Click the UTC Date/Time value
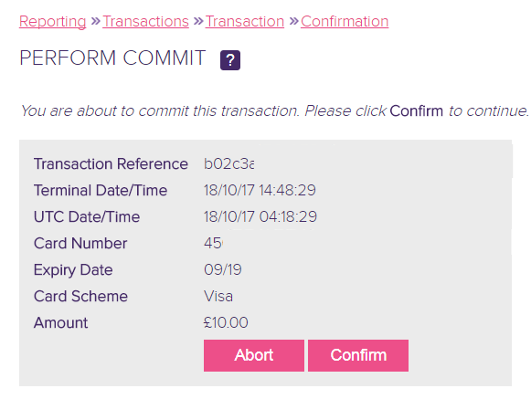The height and width of the screenshot is (420, 531). (x=260, y=216)
